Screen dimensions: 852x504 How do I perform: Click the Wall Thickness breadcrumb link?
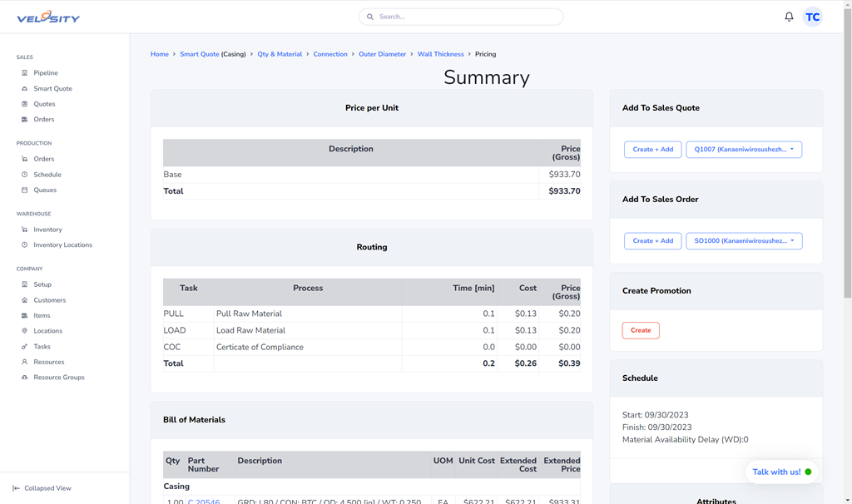pyautogui.click(x=440, y=54)
